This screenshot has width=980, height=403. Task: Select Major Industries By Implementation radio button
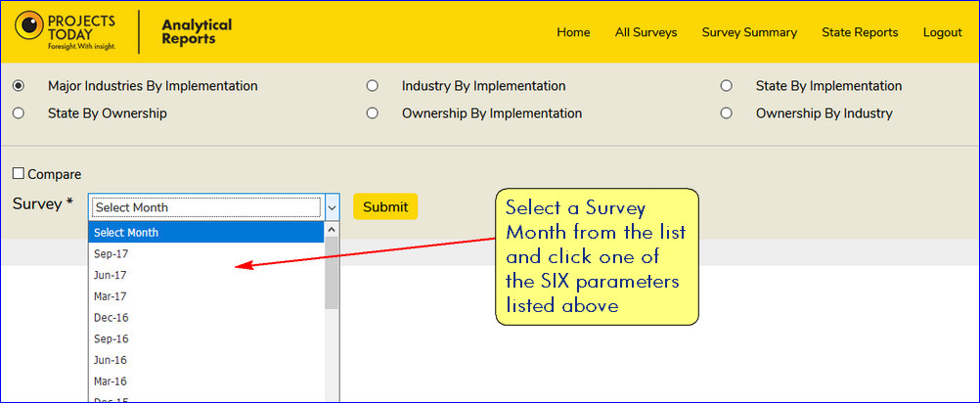tap(19, 86)
